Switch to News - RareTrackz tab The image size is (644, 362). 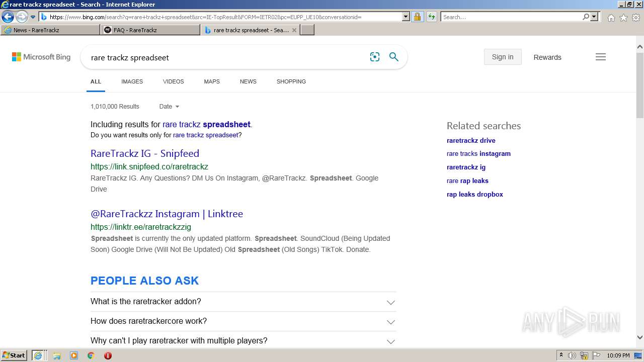tap(50, 30)
